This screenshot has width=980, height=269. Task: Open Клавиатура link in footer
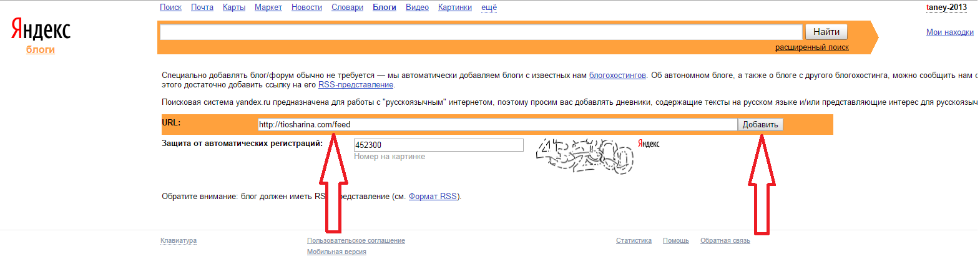click(179, 240)
